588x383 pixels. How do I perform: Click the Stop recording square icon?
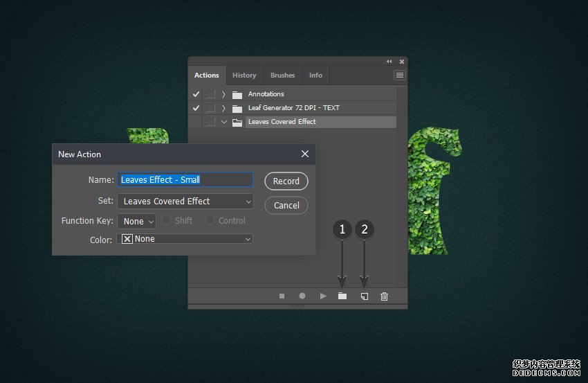coord(282,296)
